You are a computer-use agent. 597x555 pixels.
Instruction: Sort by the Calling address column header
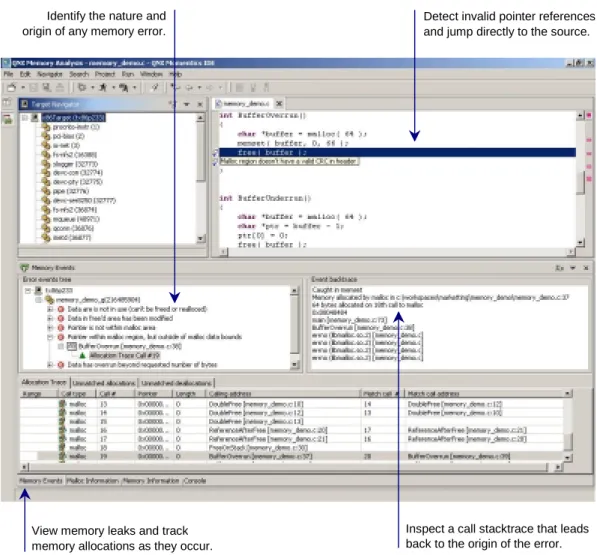283,394
